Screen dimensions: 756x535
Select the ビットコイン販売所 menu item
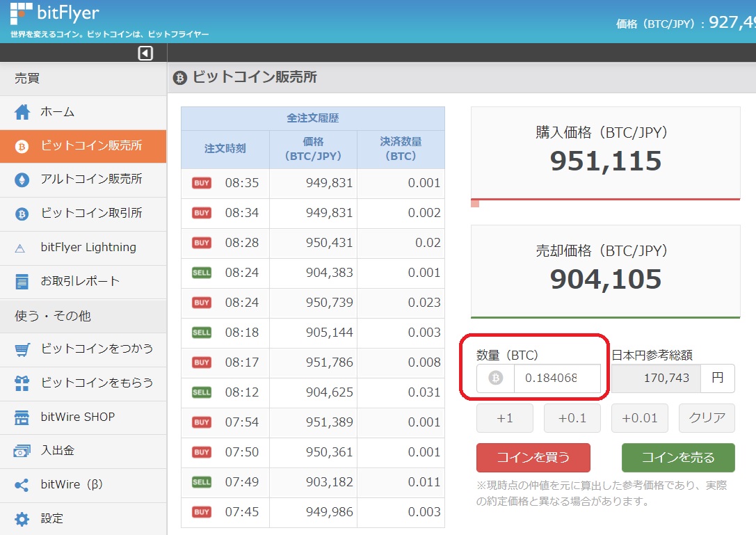(83, 147)
